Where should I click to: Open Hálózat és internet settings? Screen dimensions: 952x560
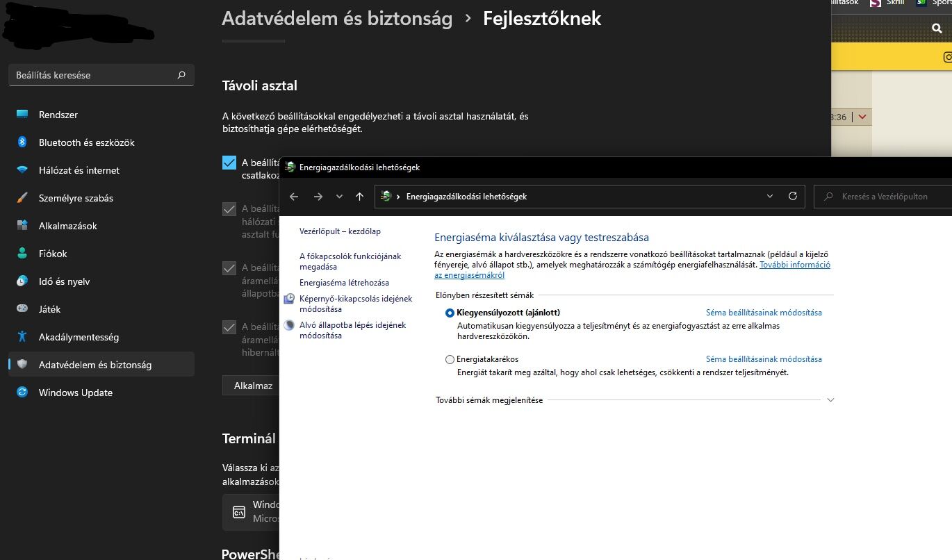(x=79, y=170)
